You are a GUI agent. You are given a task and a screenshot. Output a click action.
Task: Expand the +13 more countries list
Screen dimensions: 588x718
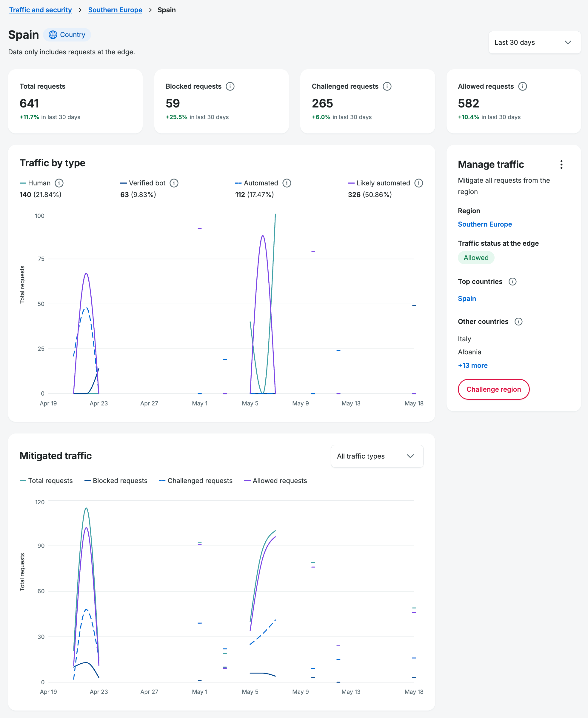(x=472, y=365)
